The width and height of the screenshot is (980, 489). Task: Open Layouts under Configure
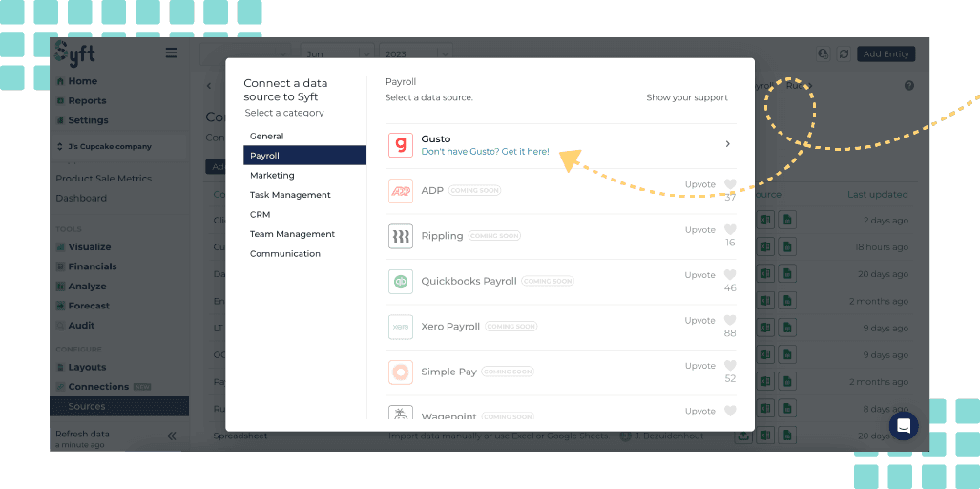coord(87,367)
